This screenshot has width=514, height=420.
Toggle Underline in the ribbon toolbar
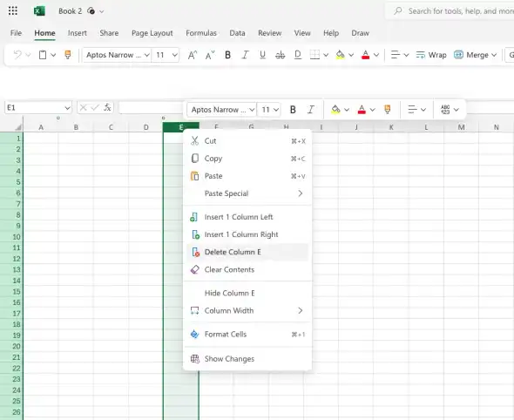click(x=262, y=55)
